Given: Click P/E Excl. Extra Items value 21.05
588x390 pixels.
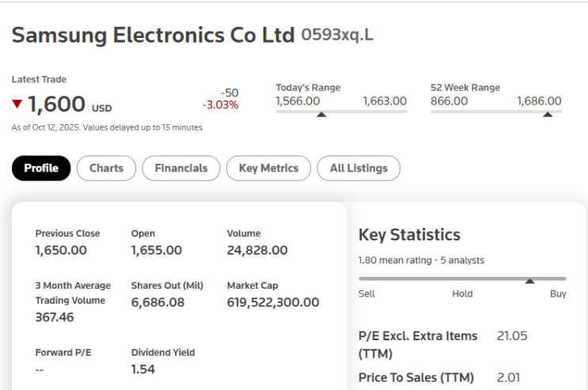Looking at the screenshot, I should coord(512,336).
